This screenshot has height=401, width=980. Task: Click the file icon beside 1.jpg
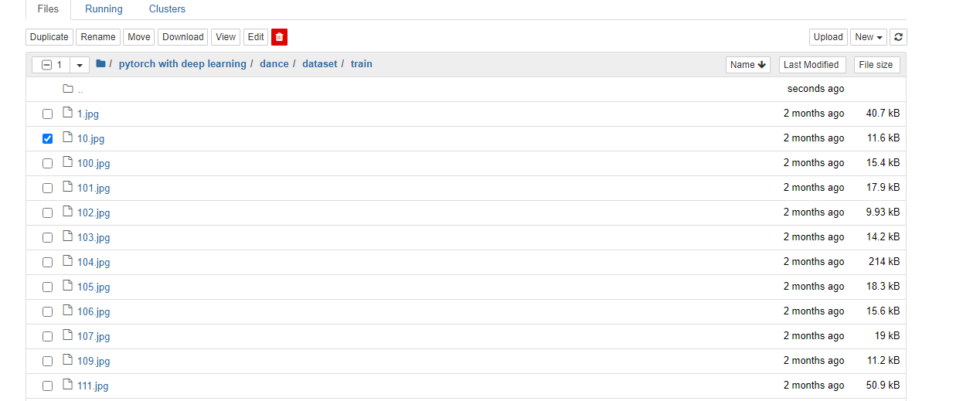(67, 114)
